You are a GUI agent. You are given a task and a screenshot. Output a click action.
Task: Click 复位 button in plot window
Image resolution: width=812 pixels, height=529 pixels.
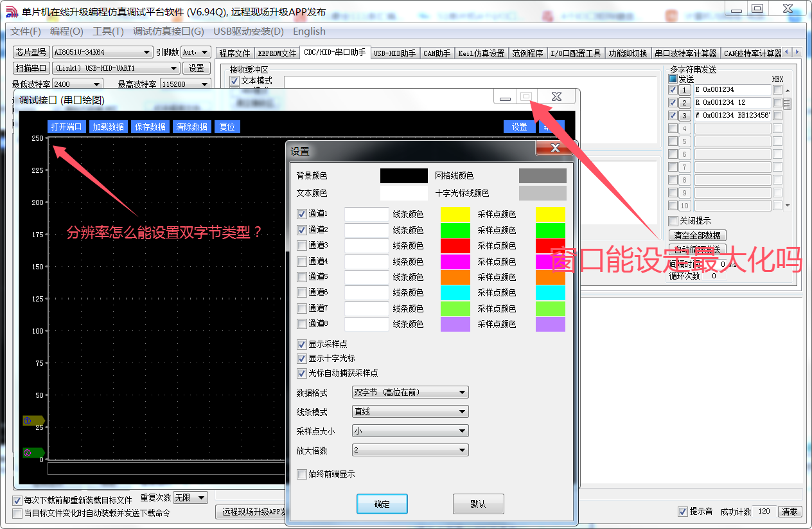coord(227,127)
